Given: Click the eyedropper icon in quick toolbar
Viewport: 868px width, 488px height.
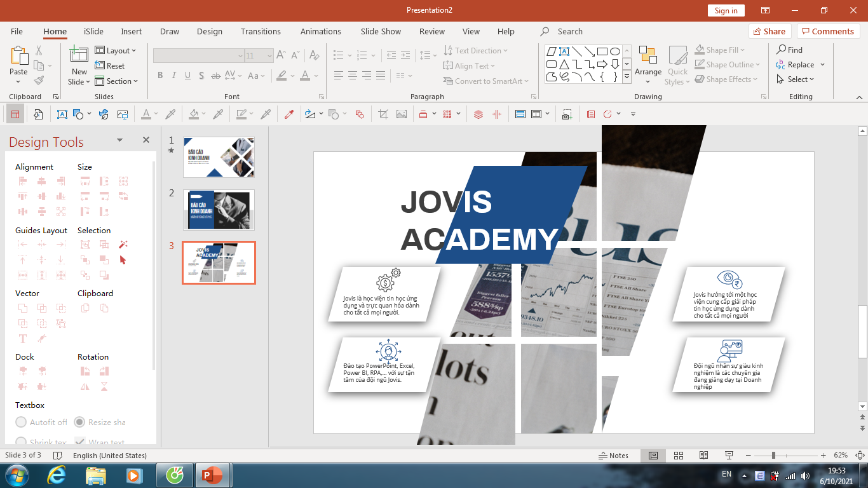Looking at the screenshot, I should point(289,114).
